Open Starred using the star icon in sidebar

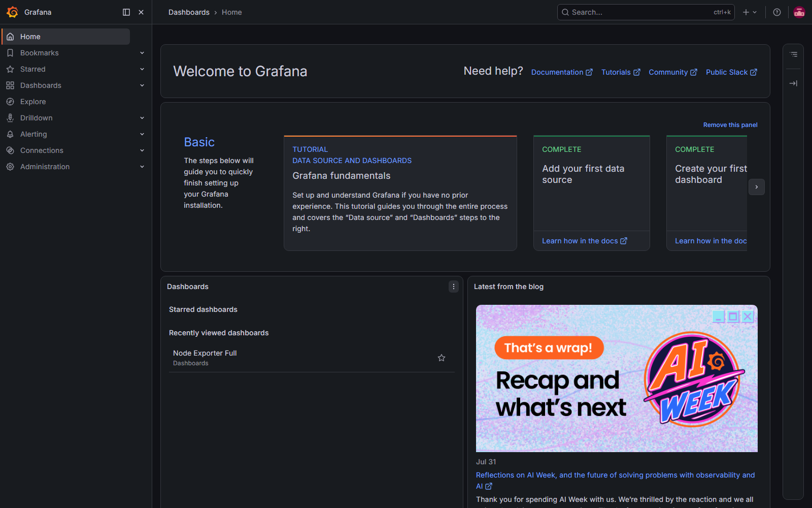tap(10, 69)
